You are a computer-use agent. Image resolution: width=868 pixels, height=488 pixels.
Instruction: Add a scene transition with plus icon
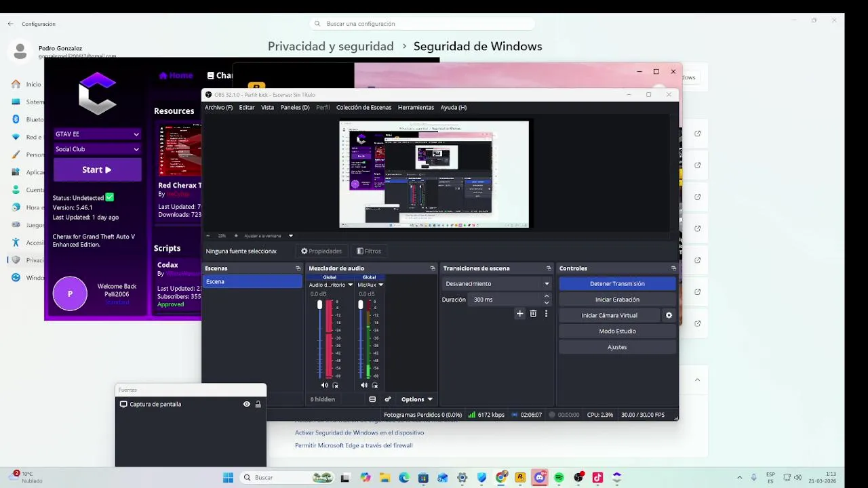pos(520,314)
